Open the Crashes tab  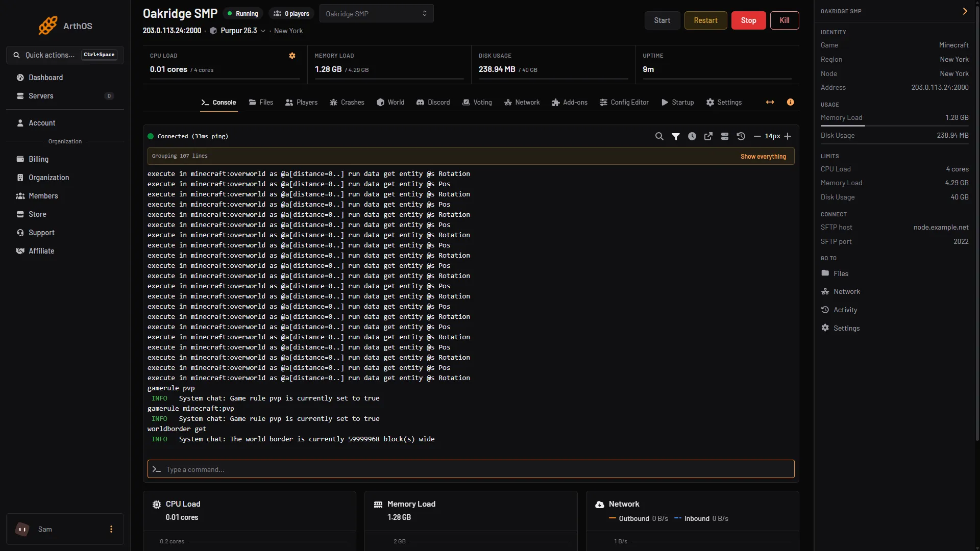(x=347, y=102)
